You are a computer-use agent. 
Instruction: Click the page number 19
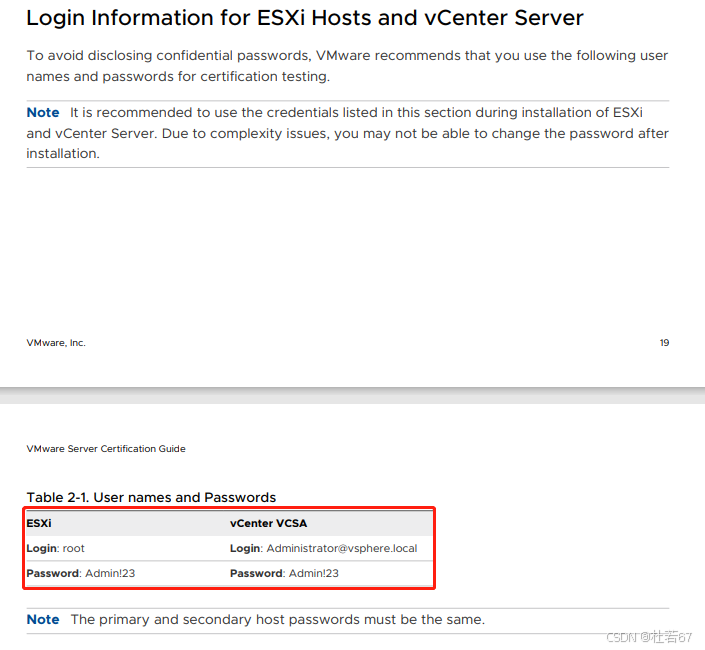664,343
